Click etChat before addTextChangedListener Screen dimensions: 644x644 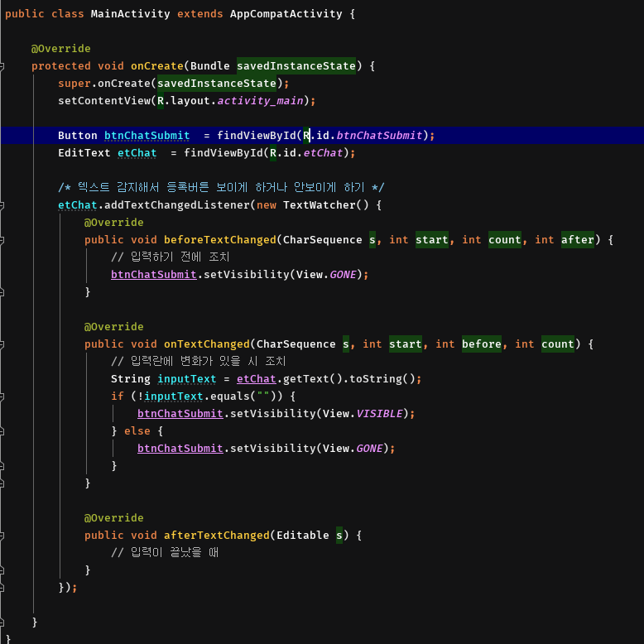coord(77,205)
